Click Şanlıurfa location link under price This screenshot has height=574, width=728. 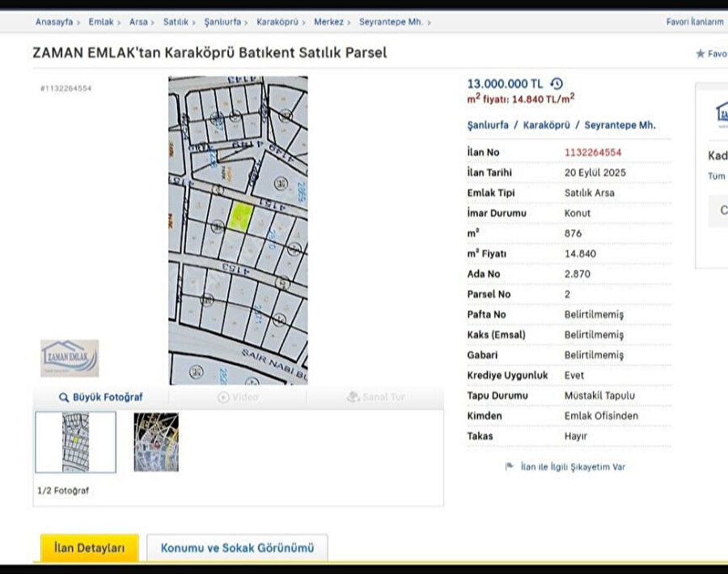[488, 125]
